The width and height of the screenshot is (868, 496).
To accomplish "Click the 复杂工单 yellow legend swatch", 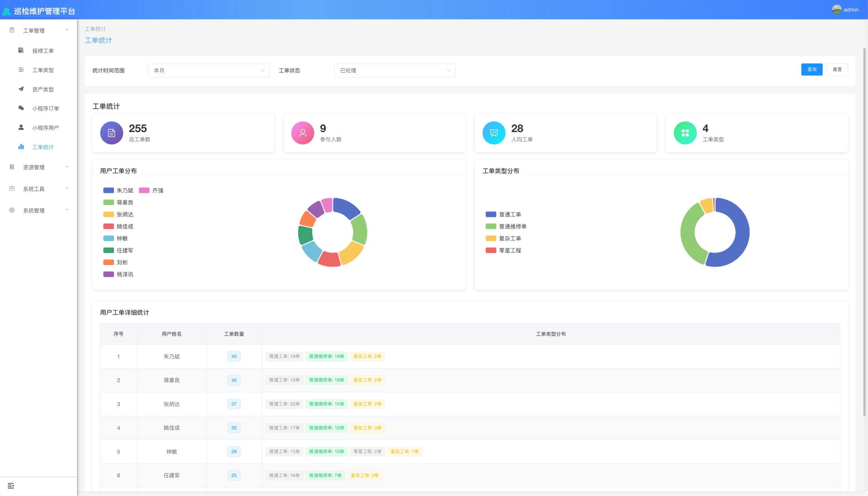I will (491, 238).
